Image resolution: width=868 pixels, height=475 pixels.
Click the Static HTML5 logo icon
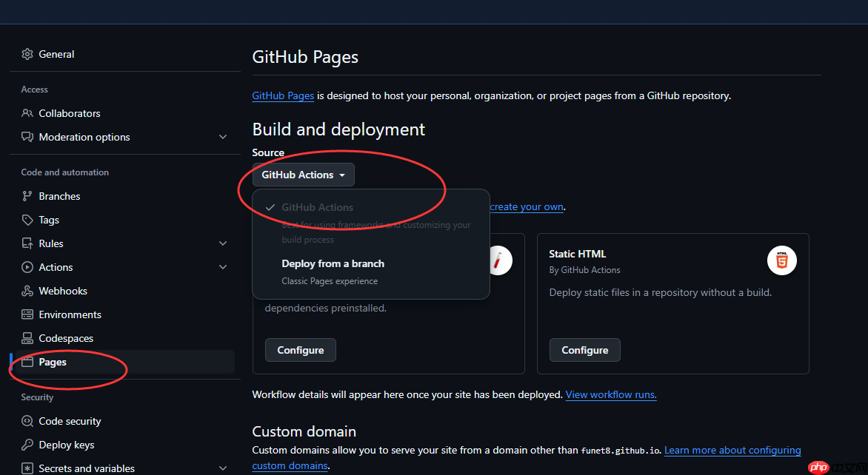(x=781, y=261)
